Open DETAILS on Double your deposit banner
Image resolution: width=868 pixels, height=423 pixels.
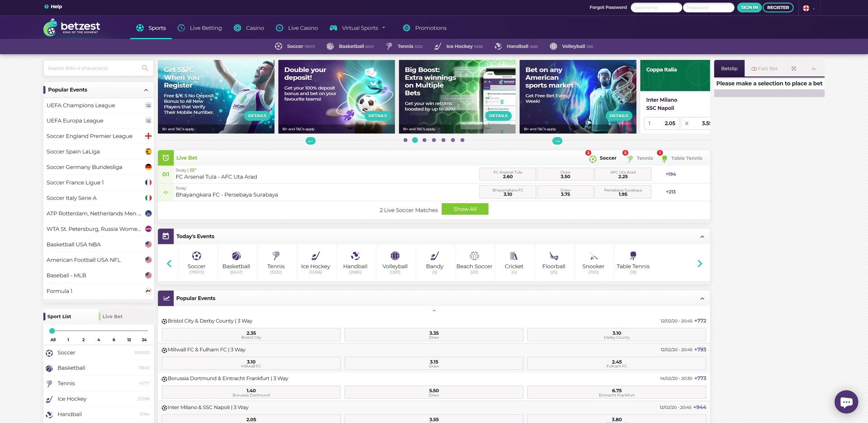(377, 116)
